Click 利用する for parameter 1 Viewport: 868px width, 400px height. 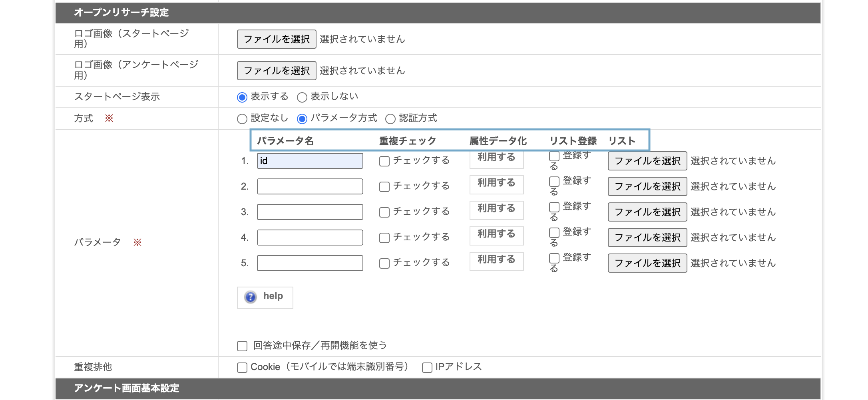tap(496, 158)
